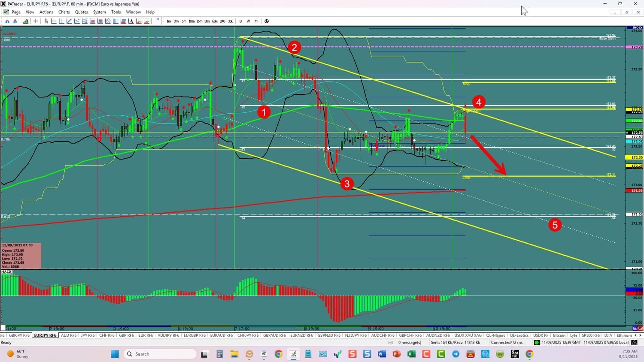Switch chart to Monthly (M) timeframe
644x362 pixels.
click(256, 21)
